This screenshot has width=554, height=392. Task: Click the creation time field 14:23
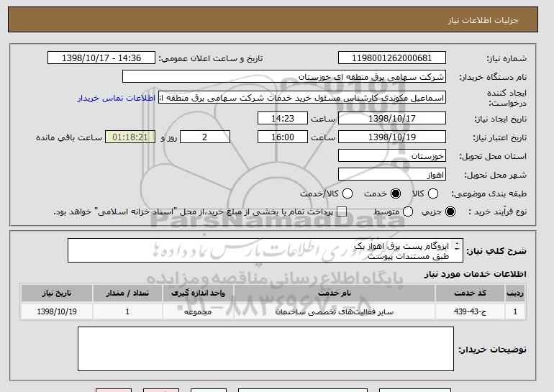click(x=283, y=118)
